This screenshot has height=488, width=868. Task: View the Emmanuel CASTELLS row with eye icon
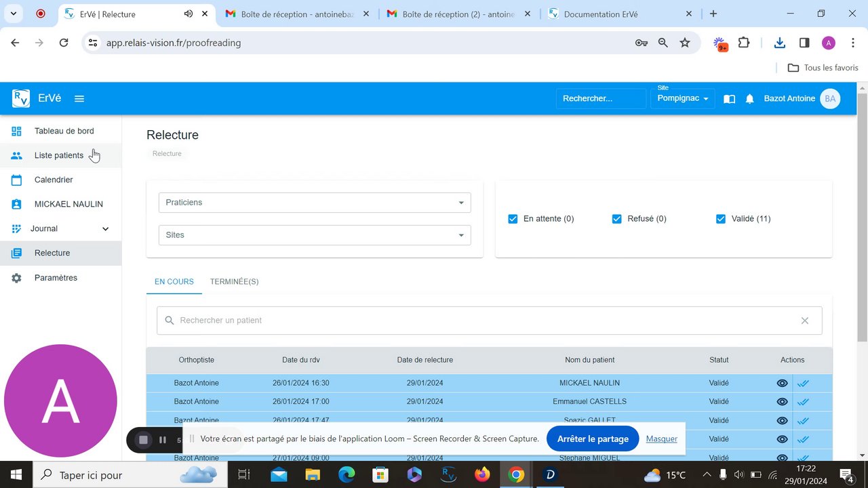pos(782,401)
